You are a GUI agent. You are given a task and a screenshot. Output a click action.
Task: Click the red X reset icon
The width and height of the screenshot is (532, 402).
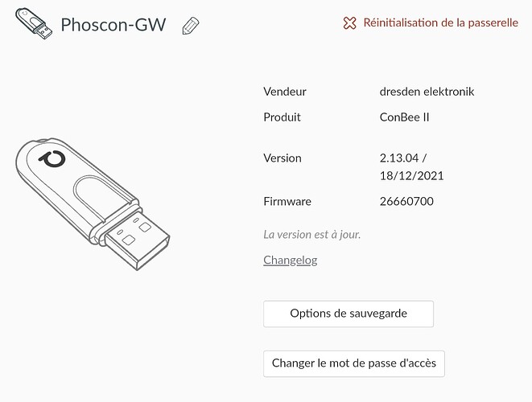point(349,23)
